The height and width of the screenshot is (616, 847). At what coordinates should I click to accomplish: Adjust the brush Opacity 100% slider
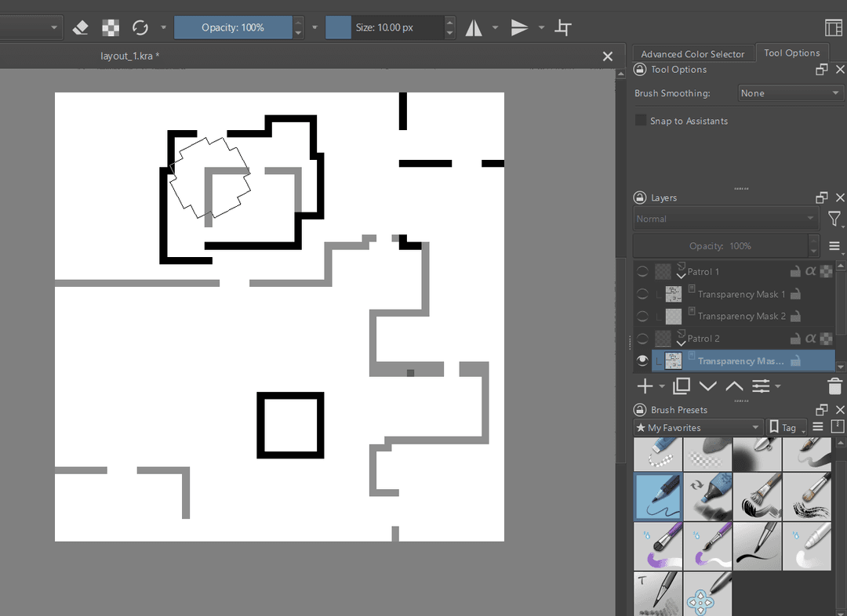click(x=233, y=27)
